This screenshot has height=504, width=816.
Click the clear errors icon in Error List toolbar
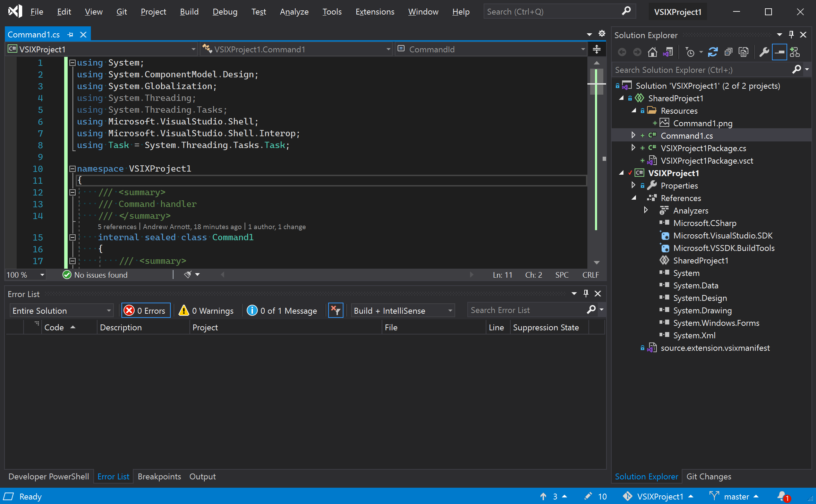point(336,310)
